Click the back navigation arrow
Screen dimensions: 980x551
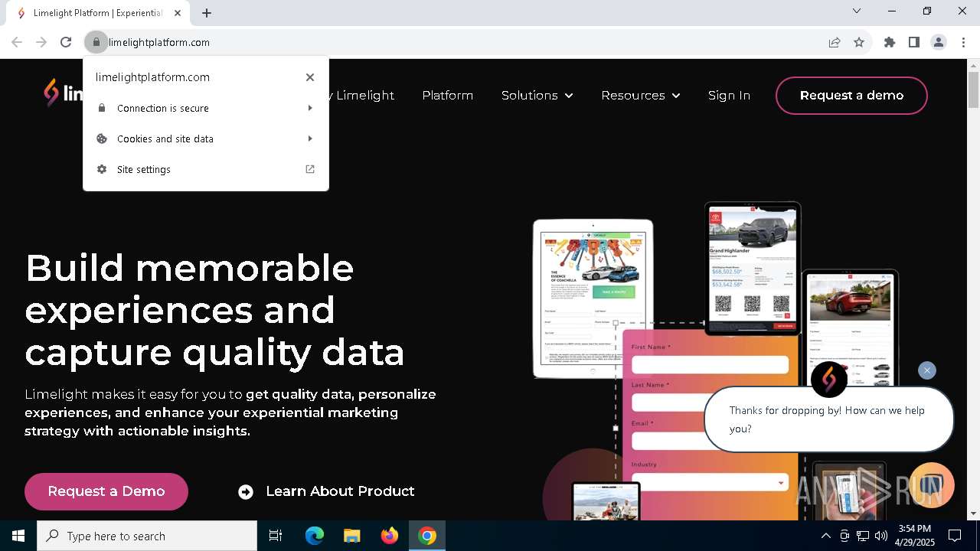[17, 42]
